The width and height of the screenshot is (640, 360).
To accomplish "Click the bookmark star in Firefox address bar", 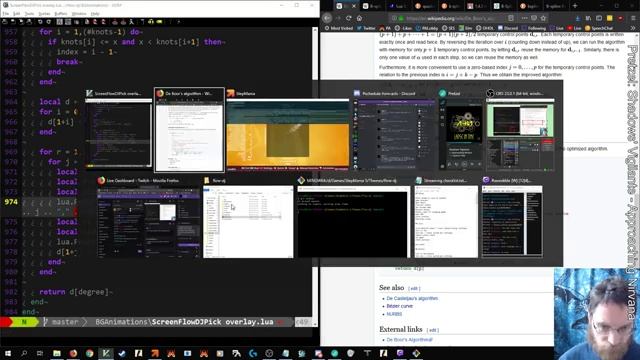I will [543, 18].
